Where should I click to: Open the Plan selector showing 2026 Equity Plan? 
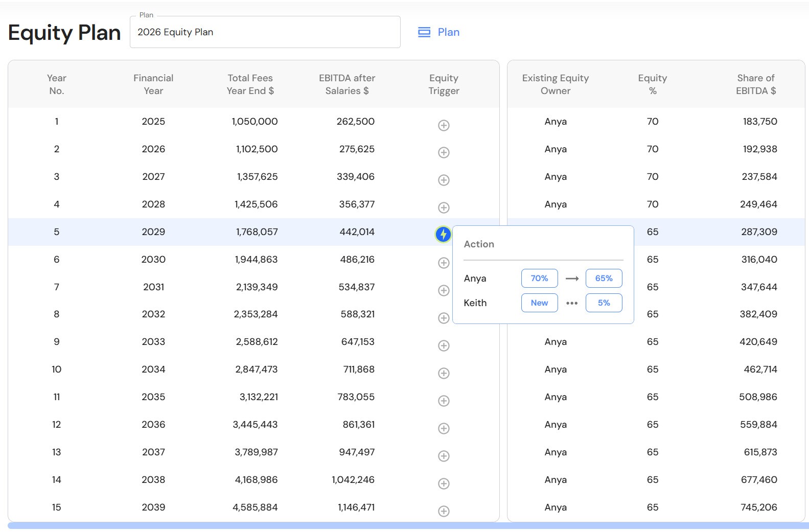tap(265, 32)
